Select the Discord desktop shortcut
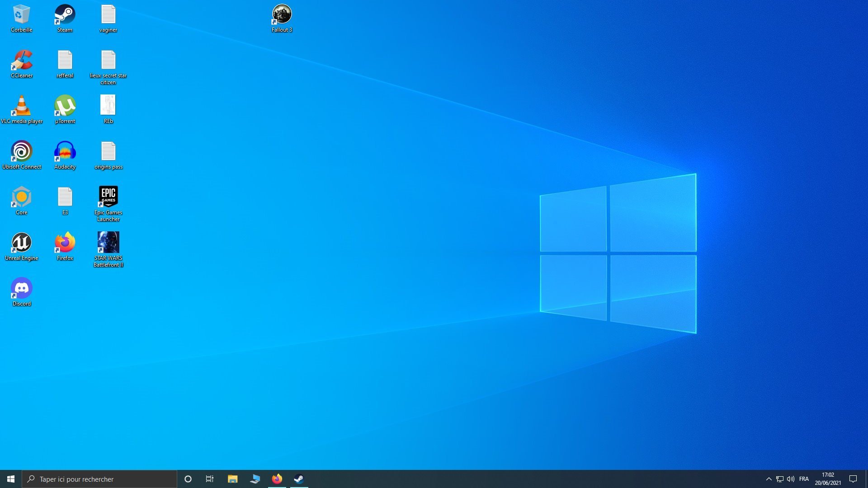868x488 pixels. 21,292
